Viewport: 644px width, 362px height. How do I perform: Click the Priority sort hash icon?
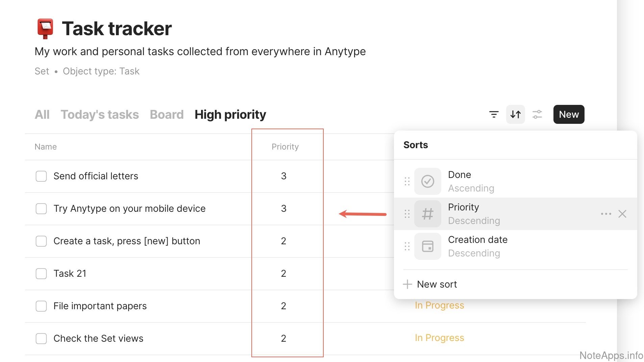(427, 214)
